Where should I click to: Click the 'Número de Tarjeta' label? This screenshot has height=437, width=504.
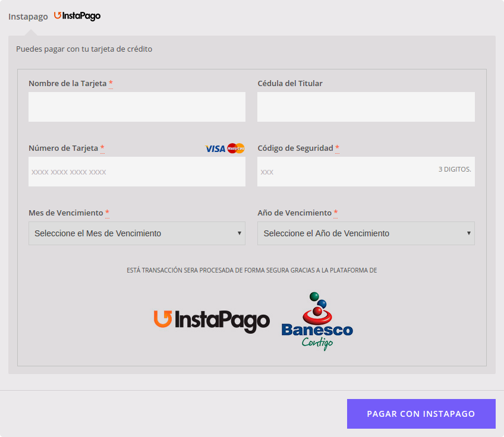(x=64, y=148)
